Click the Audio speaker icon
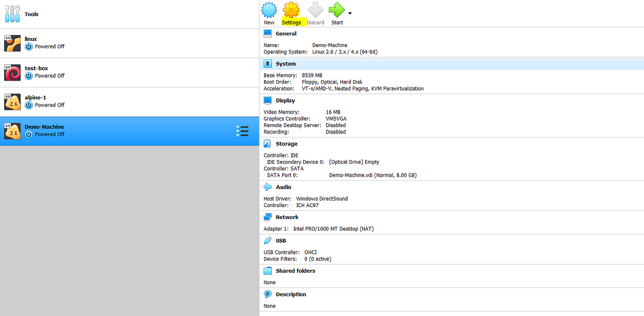The image size is (644, 316). (x=268, y=187)
